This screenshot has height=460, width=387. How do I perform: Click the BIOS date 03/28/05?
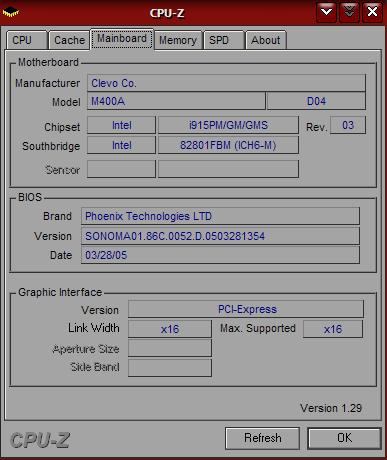(x=220, y=255)
